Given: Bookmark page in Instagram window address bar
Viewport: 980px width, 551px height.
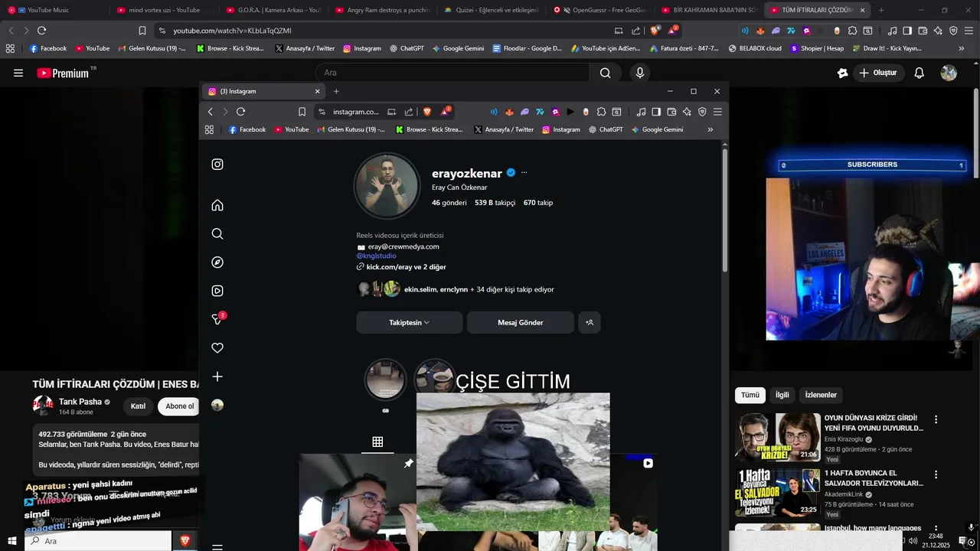Looking at the screenshot, I should [x=302, y=112].
